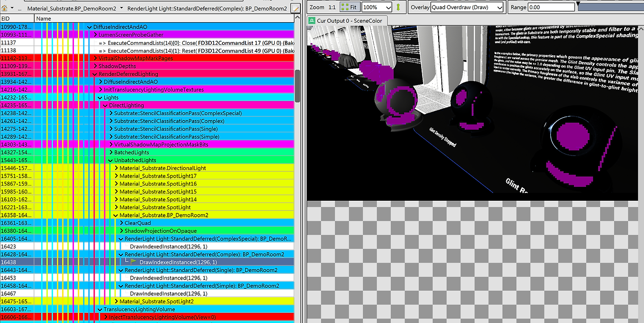Expand Material_Substrate.SpotLight16 node

[116, 184]
